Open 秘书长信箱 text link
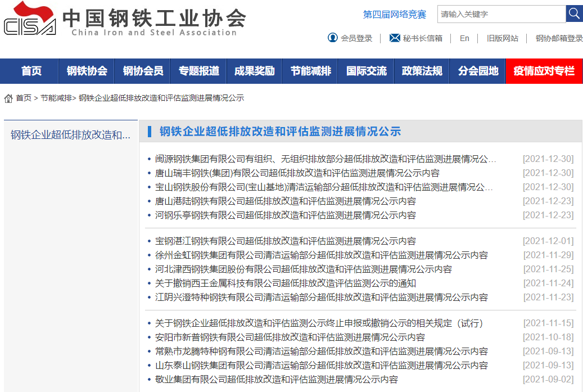This screenshot has height=392, width=583. (x=422, y=38)
